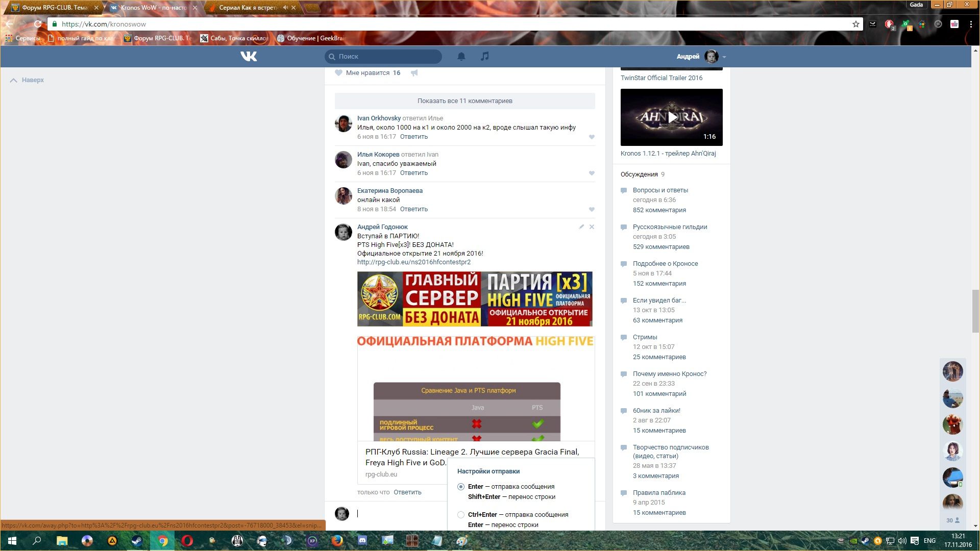
Task: Select Ctrl+Enter — отправка сообщения option
Action: pos(461,515)
